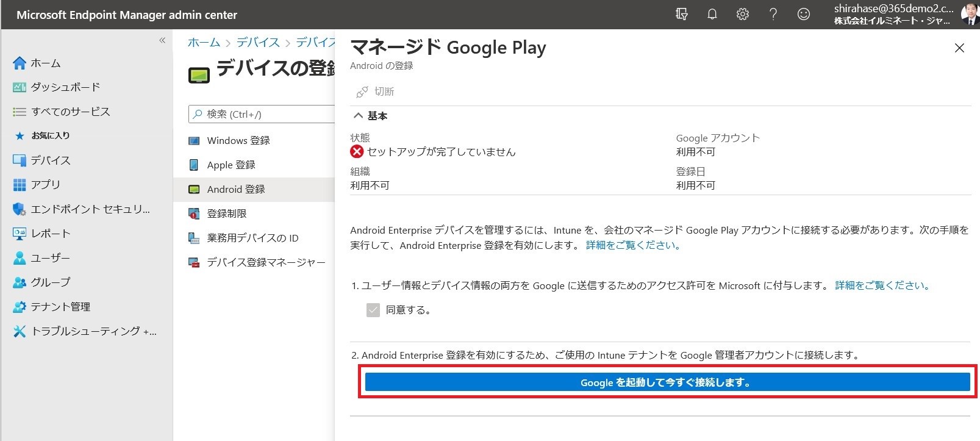Image resolution: width=980 pixels, height=441 pixels.
Task: Click the red error status icon
Action: (357, 152)
